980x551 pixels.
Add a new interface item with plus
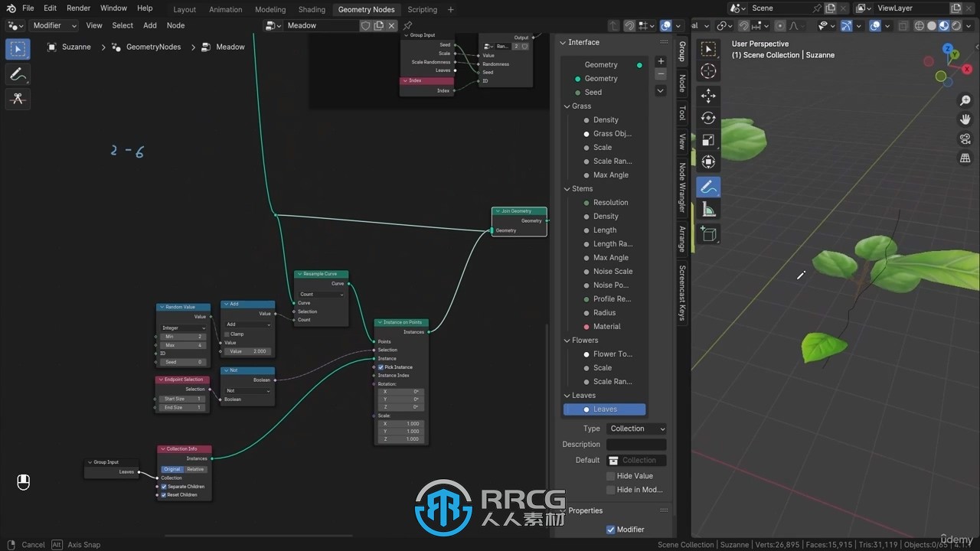coord(661,61)
